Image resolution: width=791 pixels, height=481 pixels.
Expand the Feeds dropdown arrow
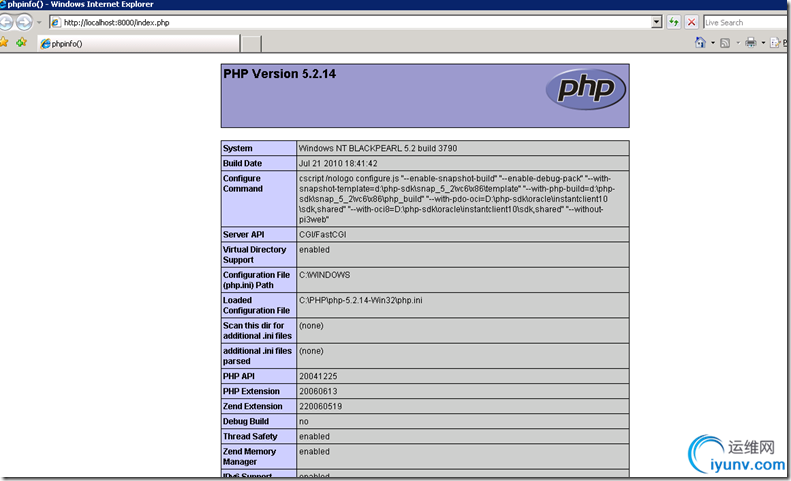[x=738, y=43]
